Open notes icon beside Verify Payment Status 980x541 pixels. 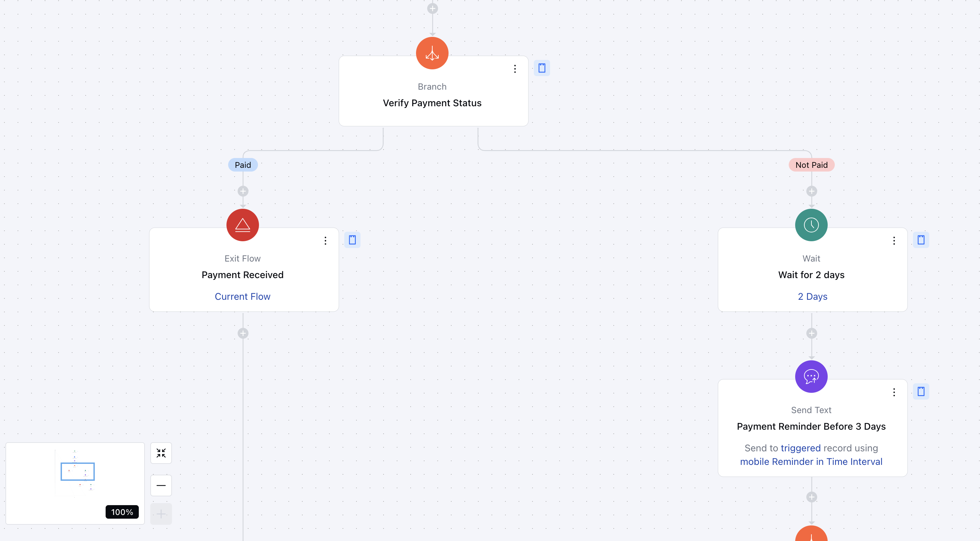tap(542, 68)
